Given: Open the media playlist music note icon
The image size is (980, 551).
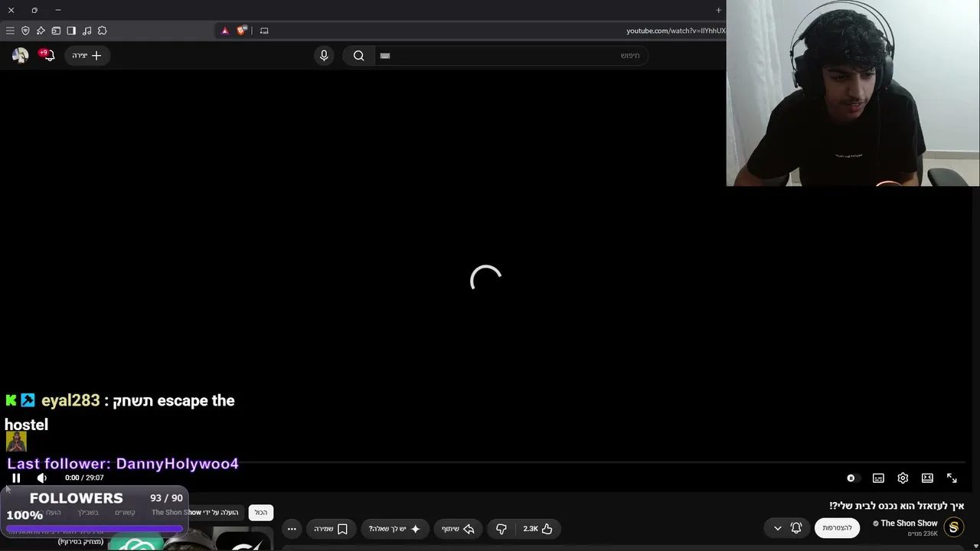Looking at the screenshot, I should [x=87, y=31].
